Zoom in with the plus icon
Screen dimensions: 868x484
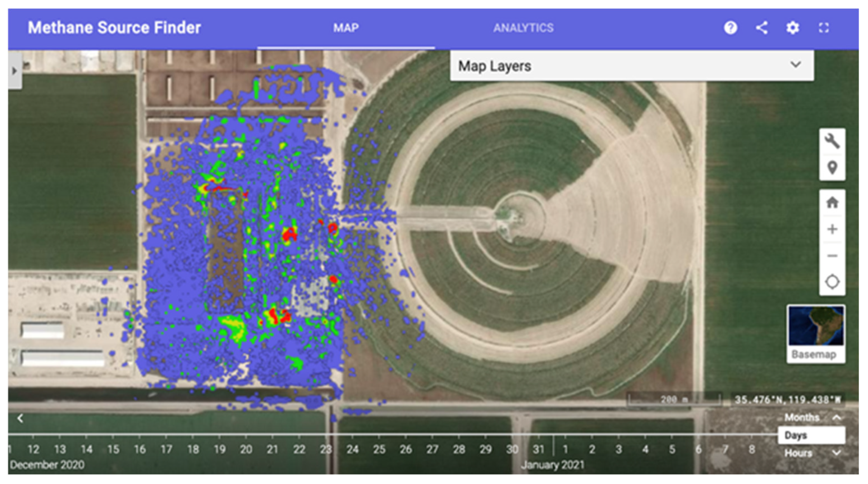click(832, 229)
